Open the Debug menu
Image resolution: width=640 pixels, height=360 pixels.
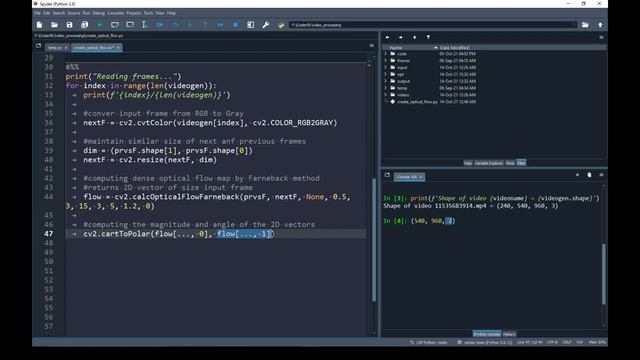click(x=98, y=13)
